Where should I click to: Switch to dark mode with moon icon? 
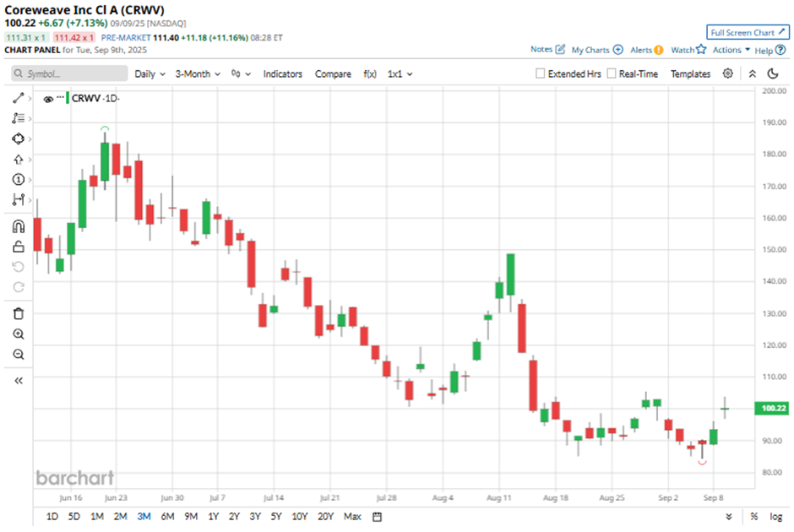pos(773,73)
